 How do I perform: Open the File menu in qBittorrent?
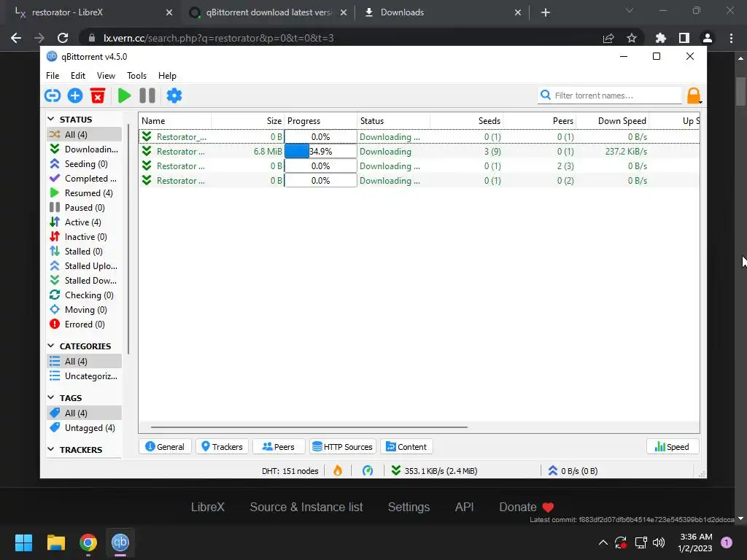click(x=53, y=76)
